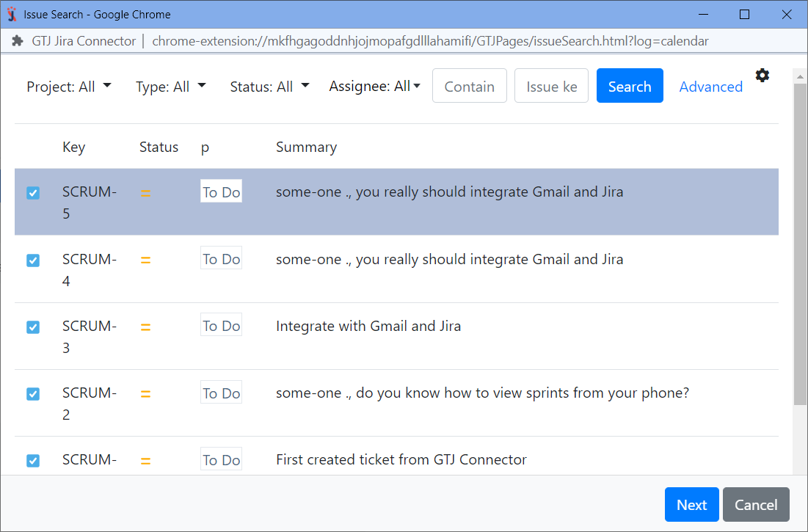Open the Status filter dropdown

coord(269,87)
